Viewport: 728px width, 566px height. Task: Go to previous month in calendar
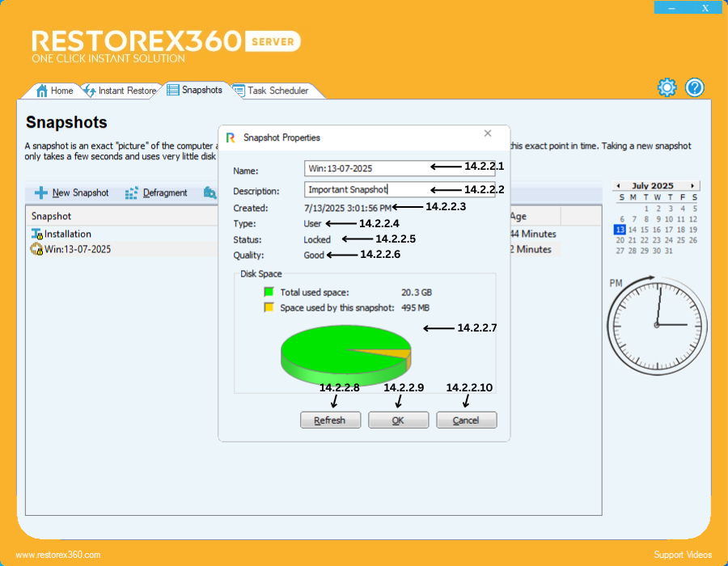pyautogui.click(x=618, y=186)
